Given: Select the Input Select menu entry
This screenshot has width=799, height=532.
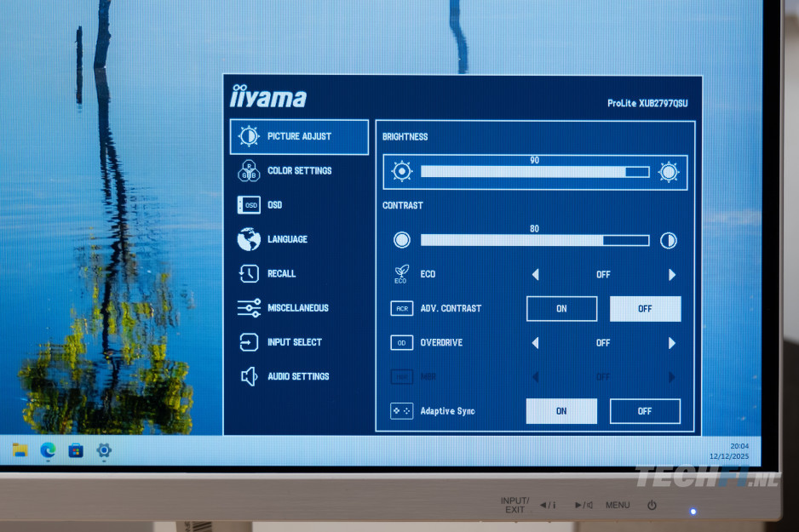Looking at the screenshot, I should click(x=294, y=342).
